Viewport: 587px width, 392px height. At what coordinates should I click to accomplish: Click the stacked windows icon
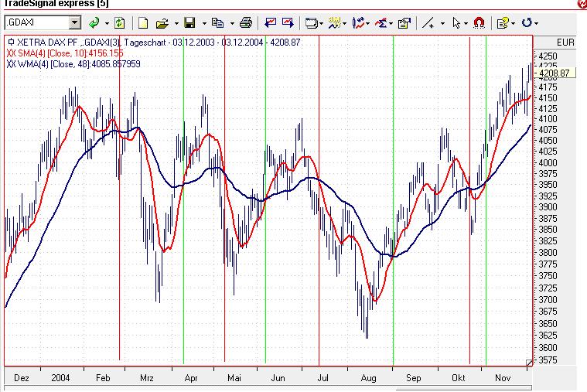(311, 23)
